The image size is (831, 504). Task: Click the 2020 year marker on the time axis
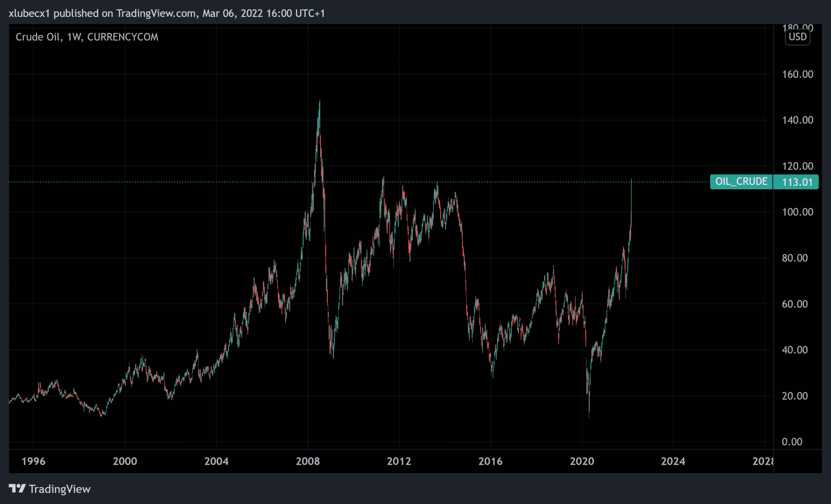[x=581, y=461]
